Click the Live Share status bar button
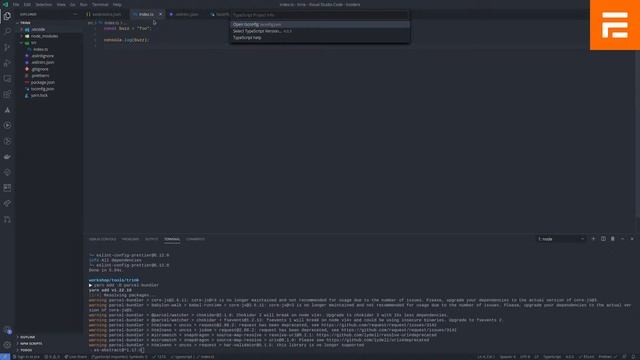 (76, 357)
